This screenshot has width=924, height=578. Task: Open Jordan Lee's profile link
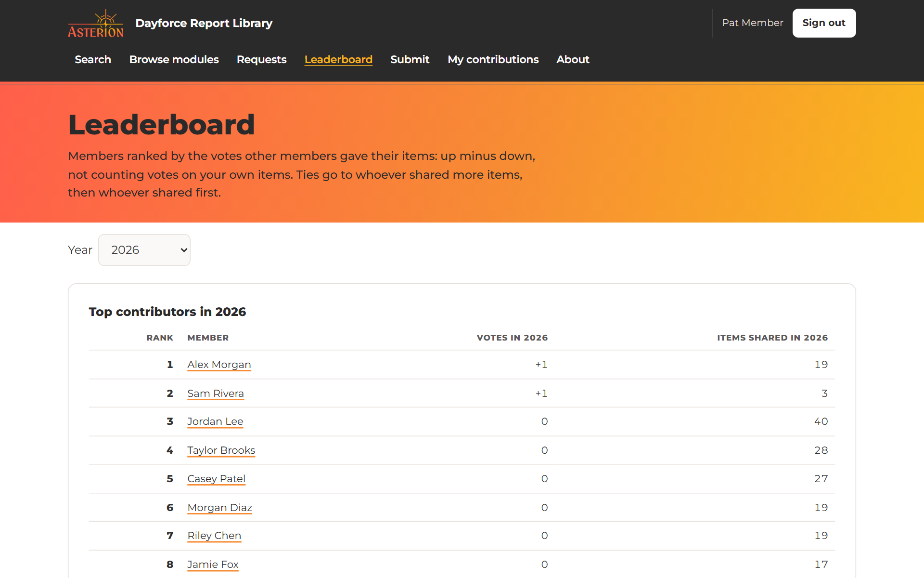pos(215,421)
